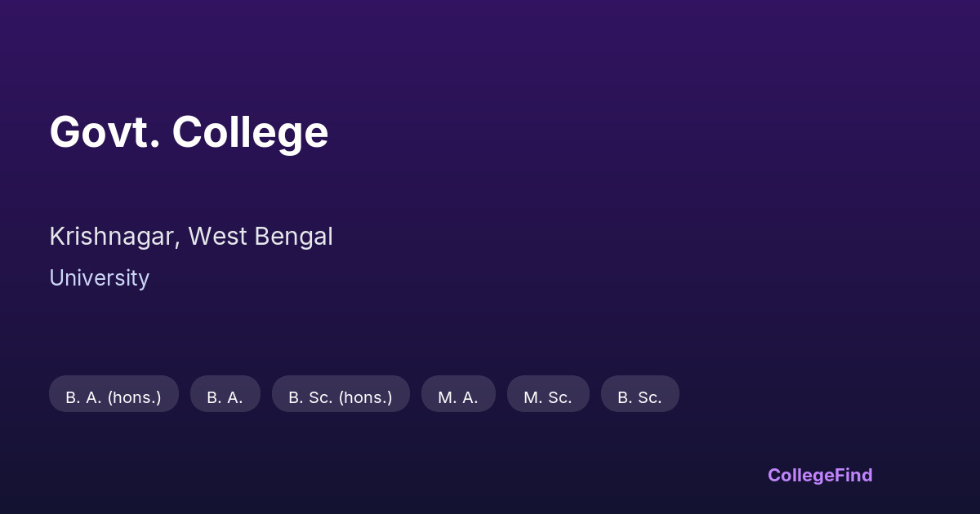Click the Govt. College heading
Viewport: 980px width, 514px height.
click(x=189, y=132)
